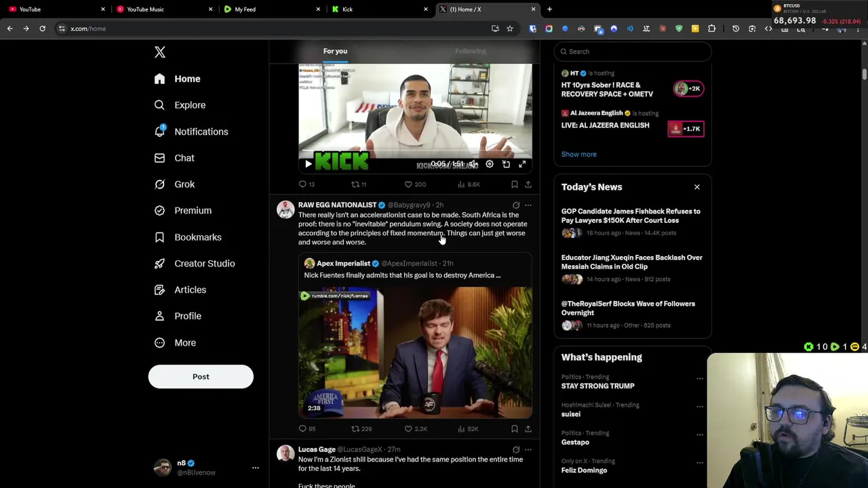Image resolution: width=868 pixels, height=488 pixels.
Task: Dismiss the Today's News panel
Action: (x=696, y=187)
